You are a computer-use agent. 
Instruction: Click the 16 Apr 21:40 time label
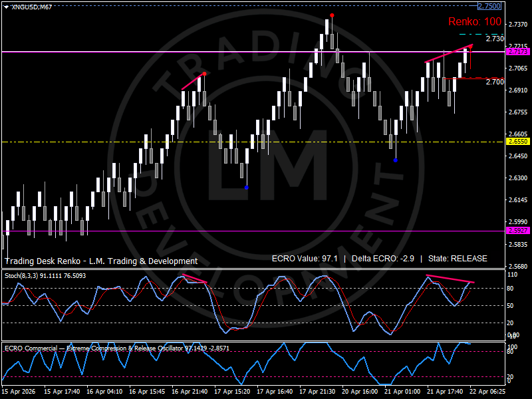190,391
